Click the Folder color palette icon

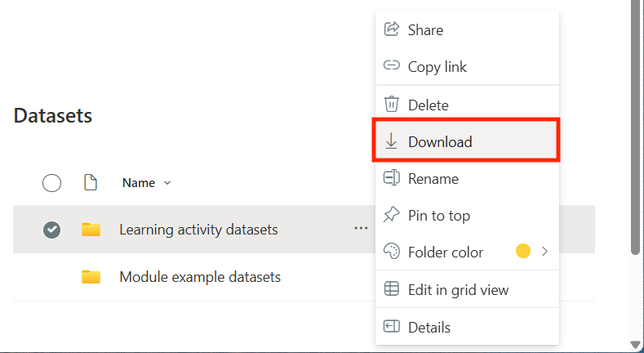pos(392,252)
